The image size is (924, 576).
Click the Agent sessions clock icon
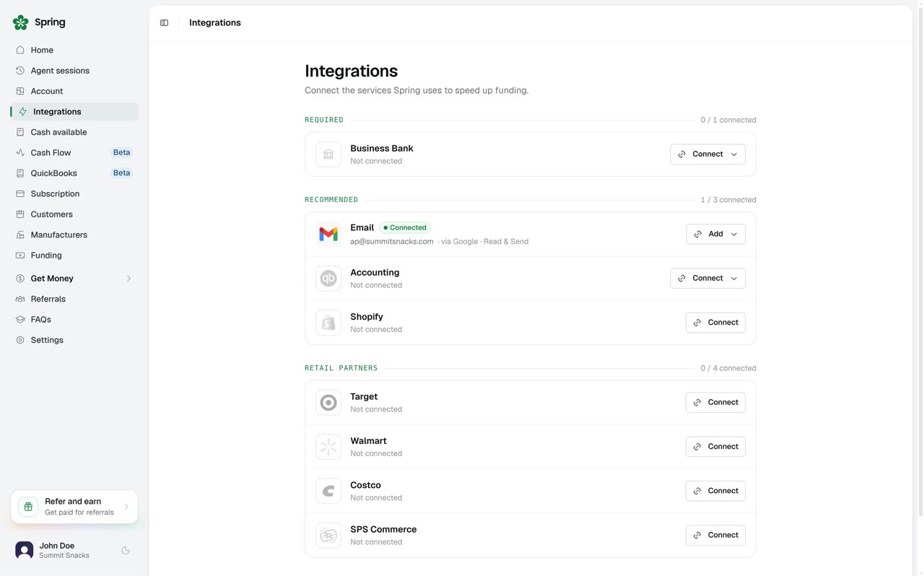point(20,71)
